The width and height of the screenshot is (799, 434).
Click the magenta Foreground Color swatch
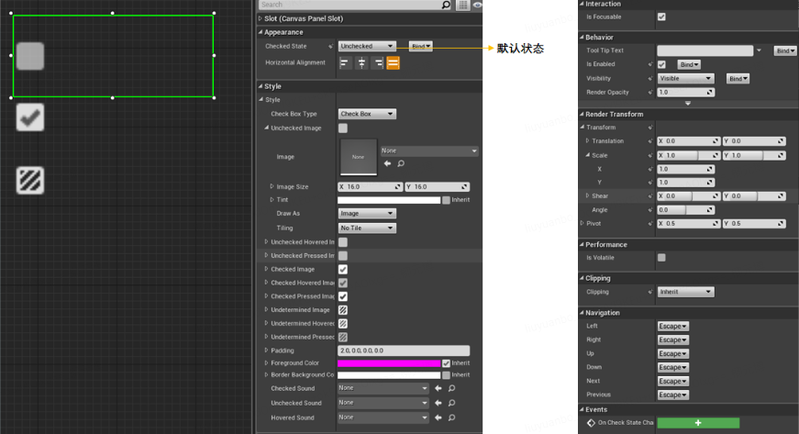389,363
